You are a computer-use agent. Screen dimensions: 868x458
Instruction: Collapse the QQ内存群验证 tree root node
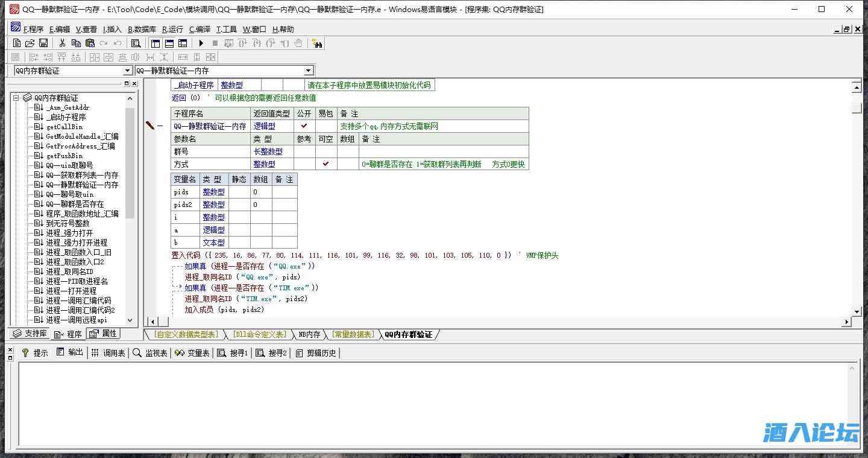(16, 98)
